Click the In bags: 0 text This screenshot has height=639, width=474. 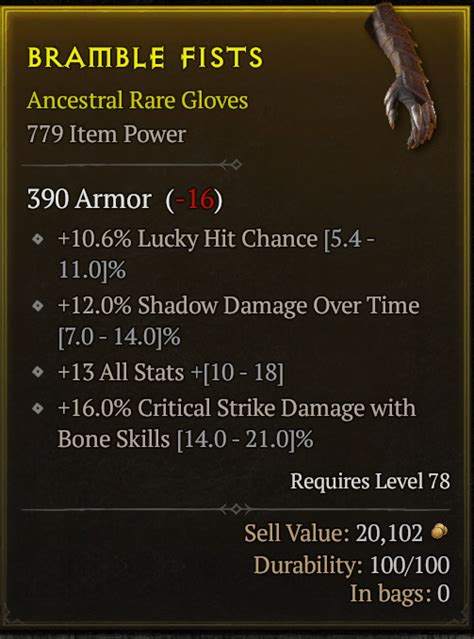pyautogui.click(x=400, y=593)
